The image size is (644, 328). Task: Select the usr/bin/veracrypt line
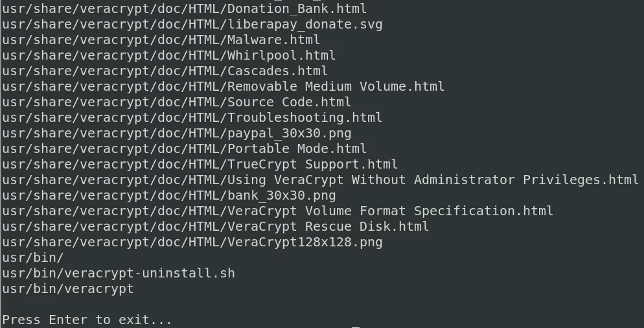click(68, 289)
